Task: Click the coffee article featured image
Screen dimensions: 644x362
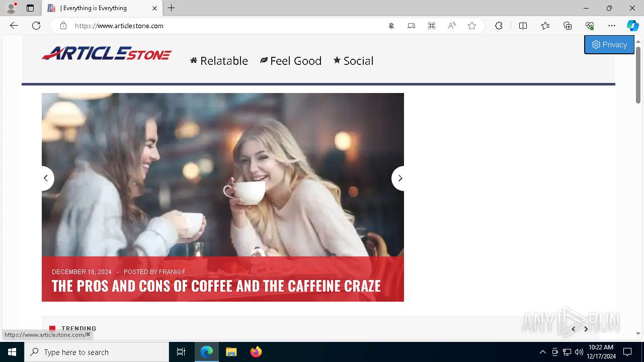Action: (223, 175)
